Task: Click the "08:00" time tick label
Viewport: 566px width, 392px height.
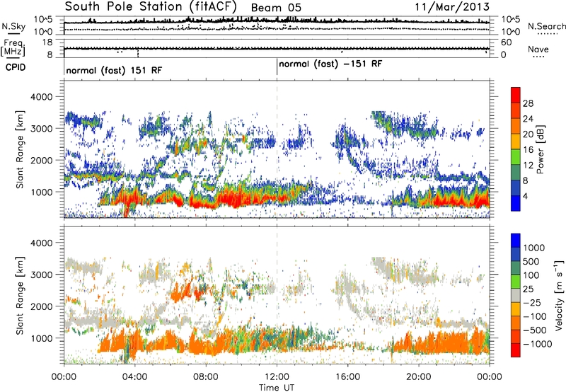Action: (206, 377)
